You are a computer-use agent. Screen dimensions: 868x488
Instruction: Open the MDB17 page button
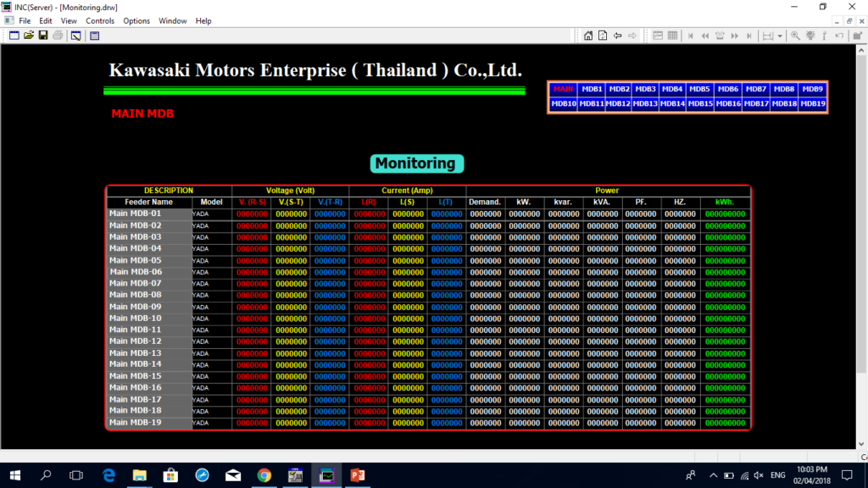click(x=755, y=103)
